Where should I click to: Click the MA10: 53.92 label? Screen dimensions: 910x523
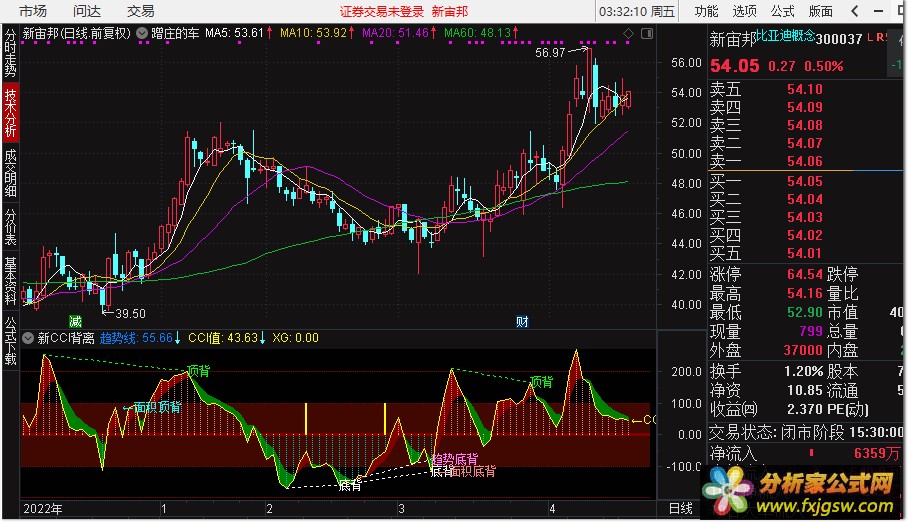(313, 34)
